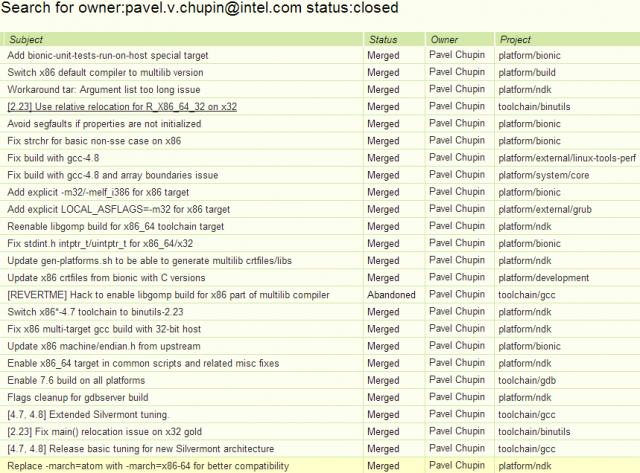The image size is (640, 473).
Task: Select toolchain/gdb project link
Action: (x=527, y=381)
